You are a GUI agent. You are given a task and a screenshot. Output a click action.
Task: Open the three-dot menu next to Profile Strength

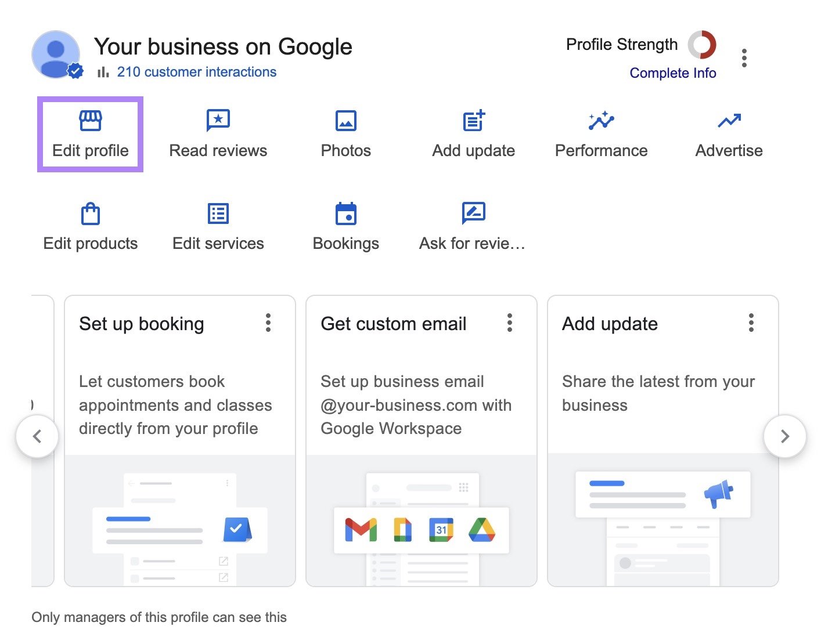click(744, 58)
